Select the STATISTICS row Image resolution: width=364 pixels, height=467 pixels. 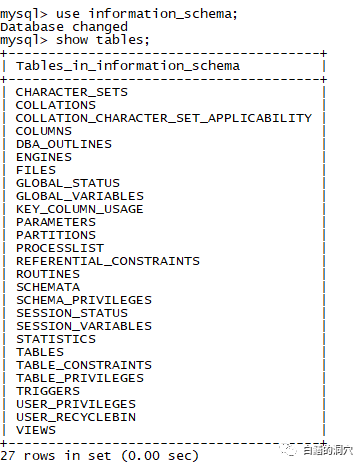point(56,339)
